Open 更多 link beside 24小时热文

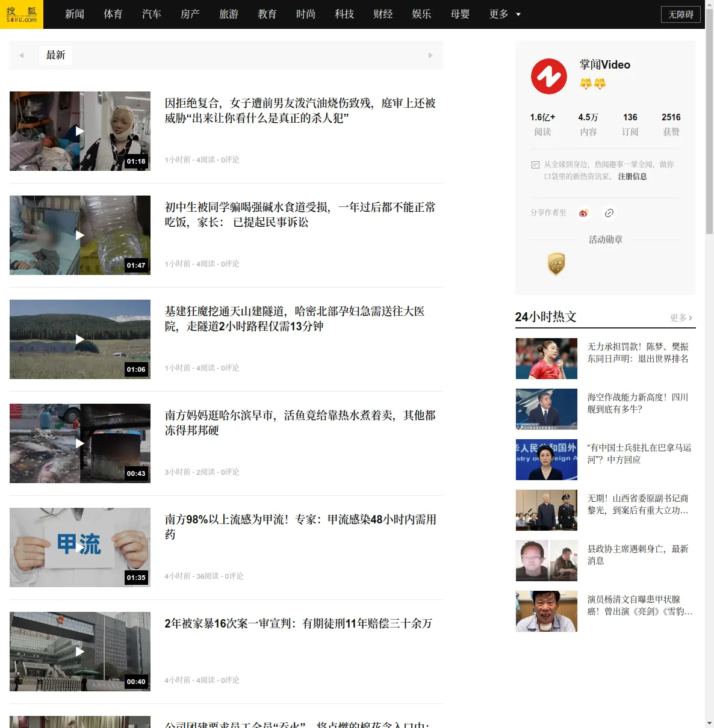(x=681, y=318)
